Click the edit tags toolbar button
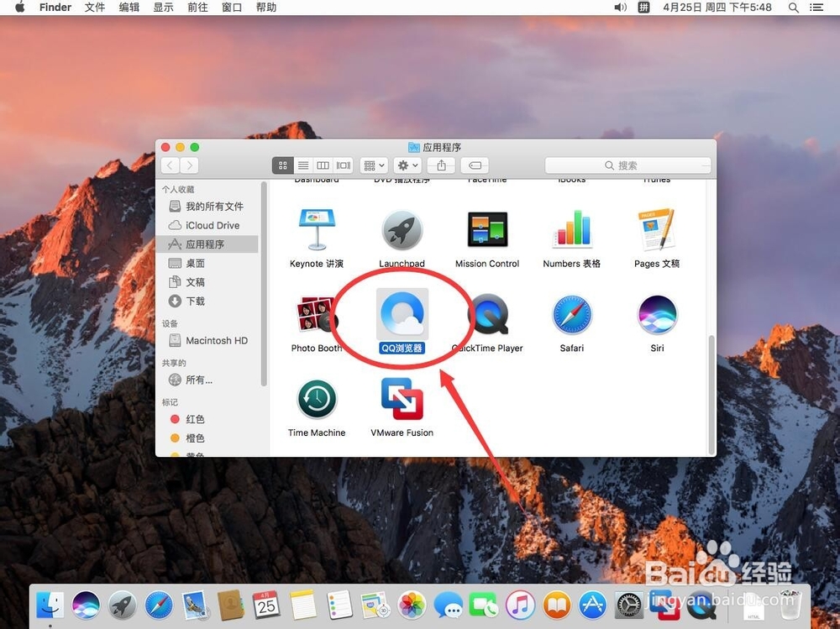 point(475,165)
